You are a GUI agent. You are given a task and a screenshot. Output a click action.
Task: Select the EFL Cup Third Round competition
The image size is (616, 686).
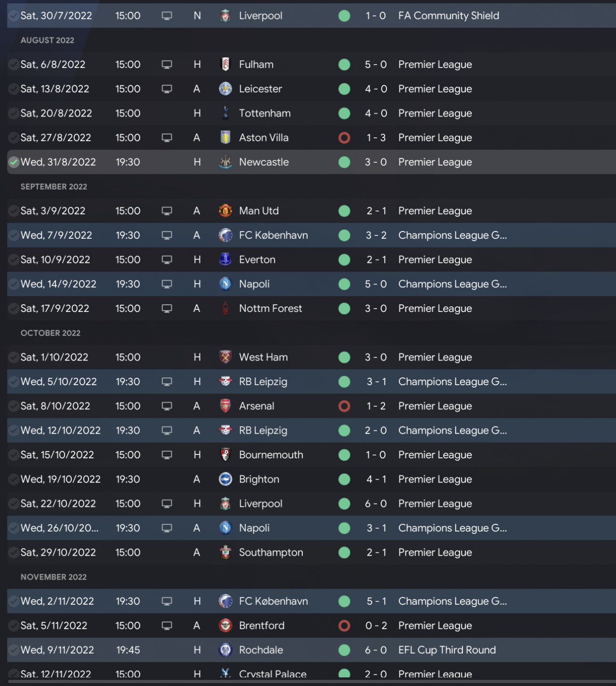(x=447, y=650)
